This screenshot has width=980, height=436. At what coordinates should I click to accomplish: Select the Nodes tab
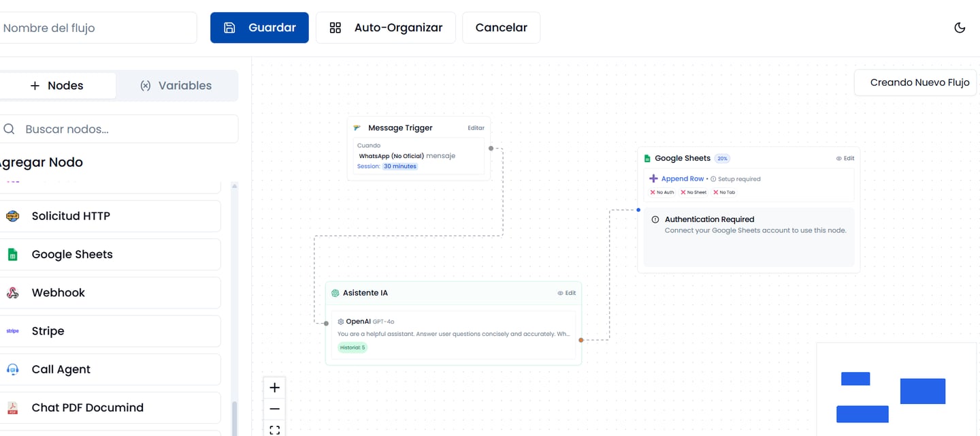pyautogui.click(x=57, y=86)
